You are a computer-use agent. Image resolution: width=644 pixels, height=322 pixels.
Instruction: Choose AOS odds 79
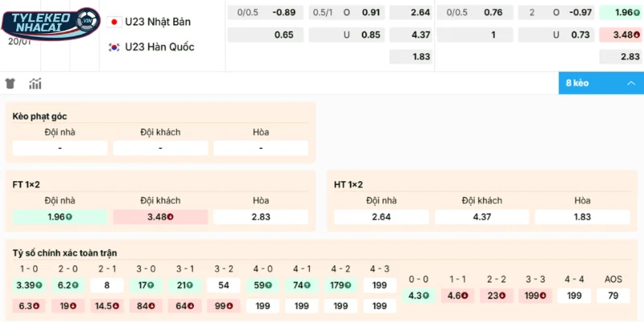(613, 295)
